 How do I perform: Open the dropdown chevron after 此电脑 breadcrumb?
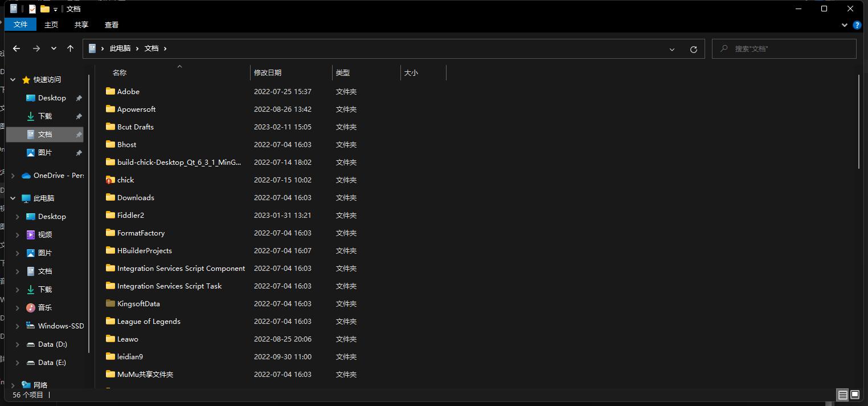click(137, 48)
